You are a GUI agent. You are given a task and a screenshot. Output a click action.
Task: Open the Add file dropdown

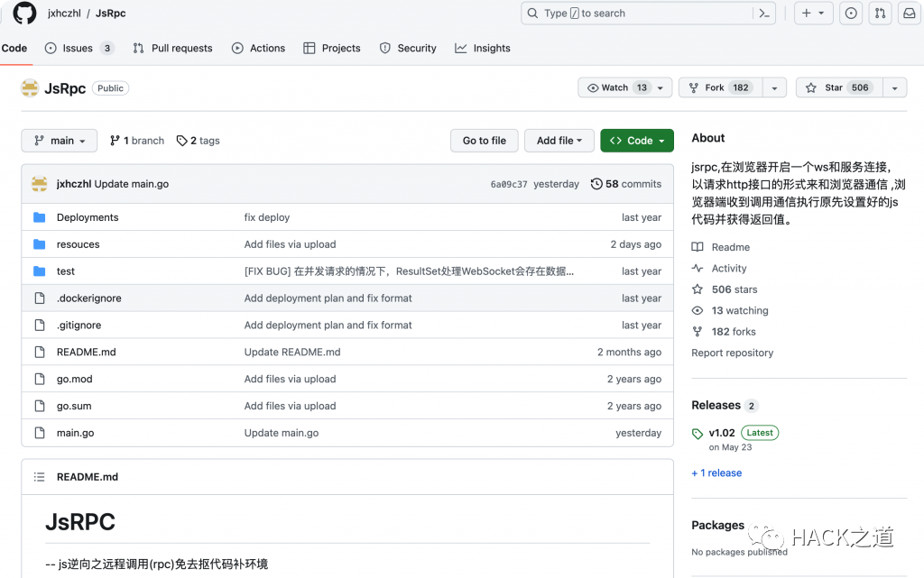click(559, 141)
